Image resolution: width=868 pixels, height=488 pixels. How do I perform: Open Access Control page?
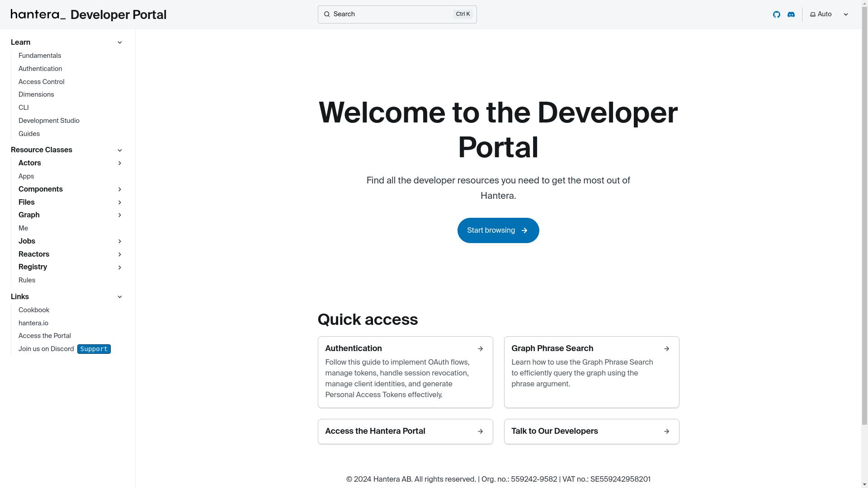click(42, 82)
